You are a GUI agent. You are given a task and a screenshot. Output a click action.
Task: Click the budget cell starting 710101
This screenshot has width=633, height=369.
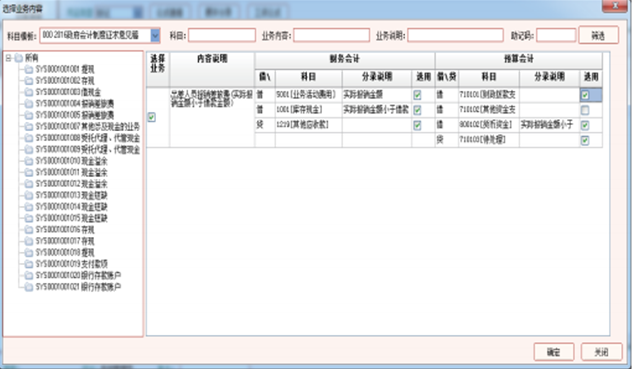489,95
